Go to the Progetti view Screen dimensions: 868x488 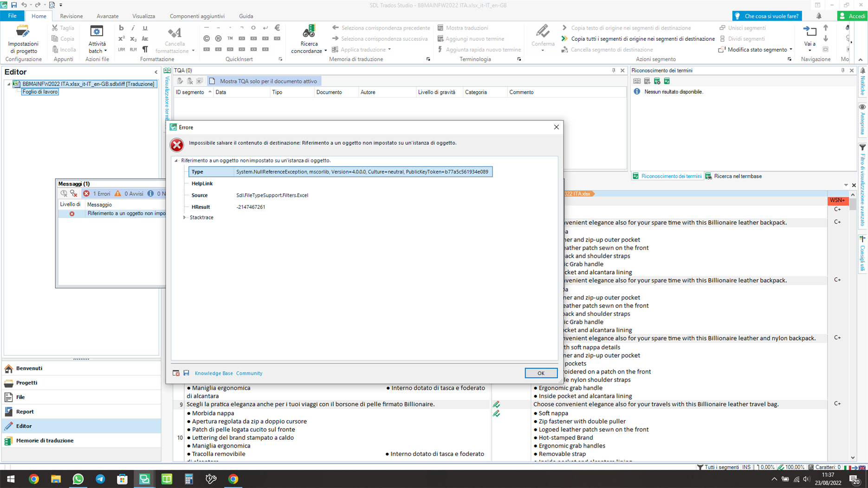tap(81, 383)
